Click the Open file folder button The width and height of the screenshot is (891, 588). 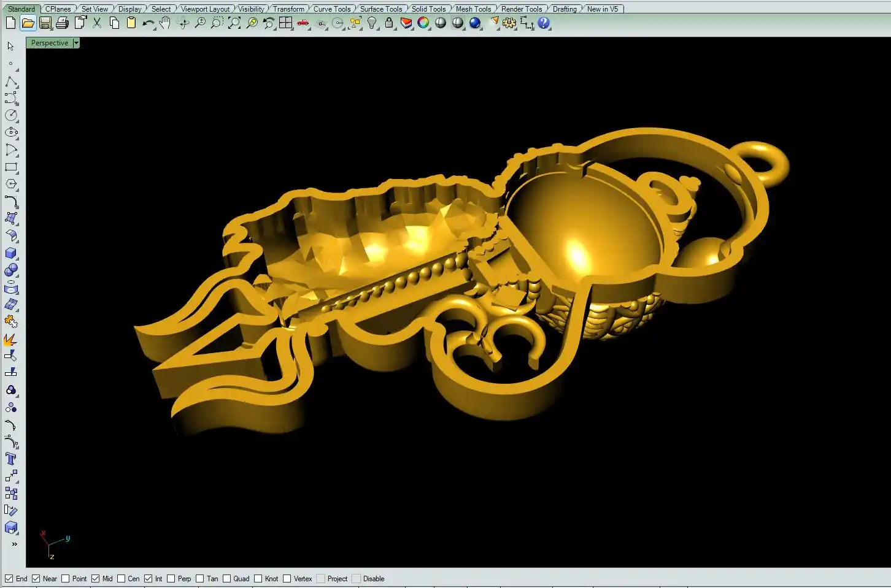28,23
